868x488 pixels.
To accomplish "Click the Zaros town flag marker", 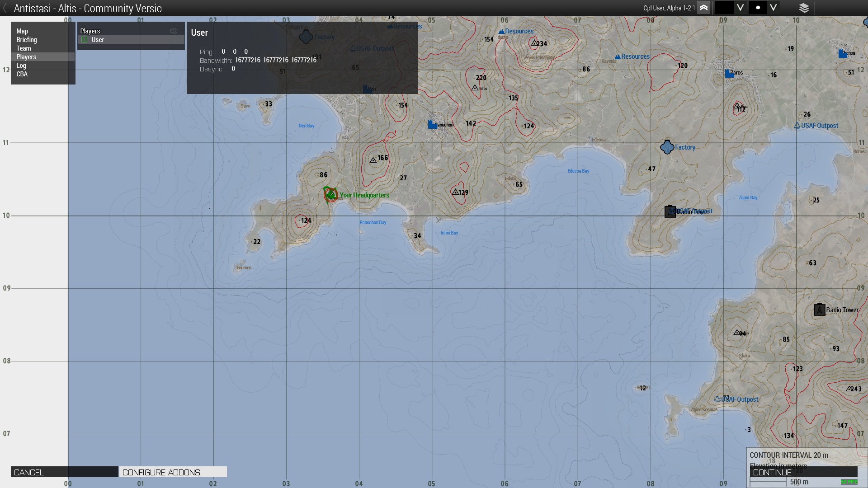I will [x=729, y=73].
